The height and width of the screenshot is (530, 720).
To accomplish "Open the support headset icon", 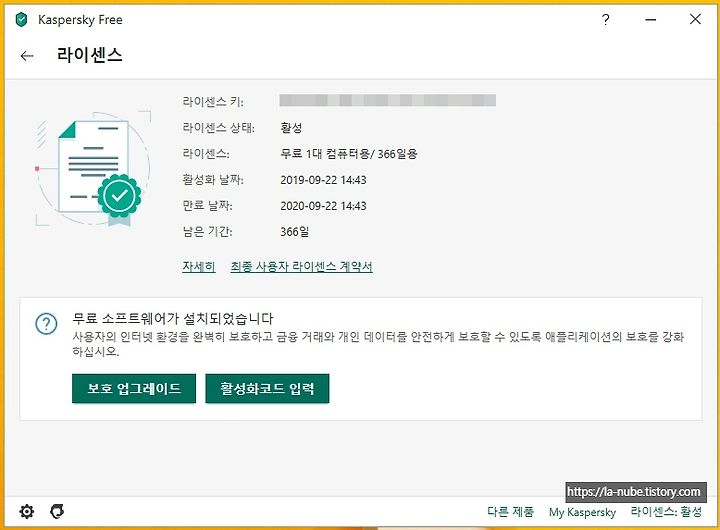I will [x=57, y=511].
